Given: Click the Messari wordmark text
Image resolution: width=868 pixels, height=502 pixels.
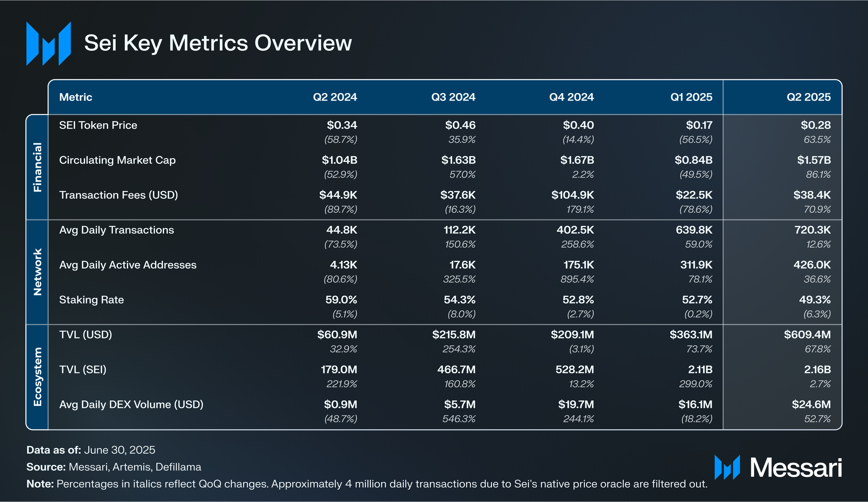Looking at the screenshot, I should click(796, 468).
